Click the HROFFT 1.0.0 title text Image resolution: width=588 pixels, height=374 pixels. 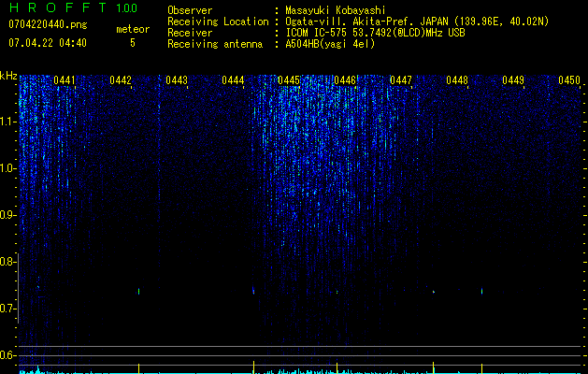click(73, 7)
